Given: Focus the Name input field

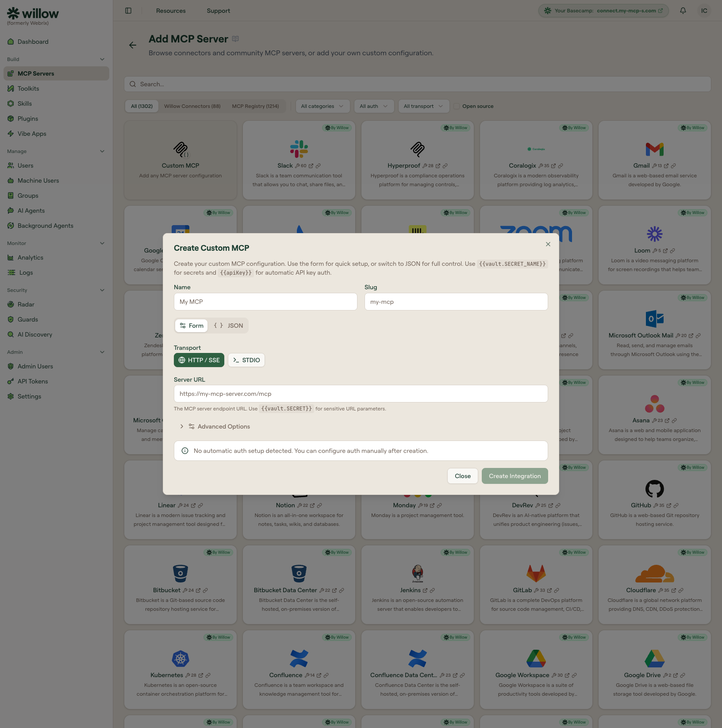Looking at the screenshot, I should (265, 302).
